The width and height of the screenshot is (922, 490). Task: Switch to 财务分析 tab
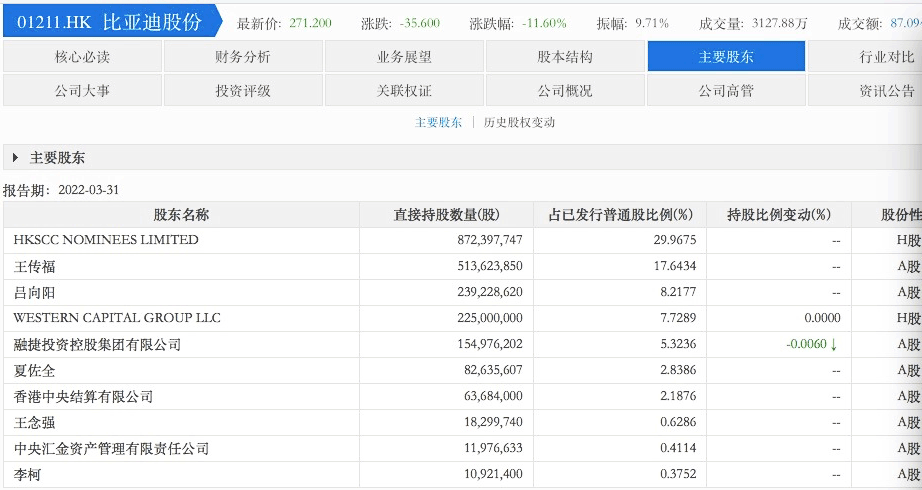click(x=243, y=57)
